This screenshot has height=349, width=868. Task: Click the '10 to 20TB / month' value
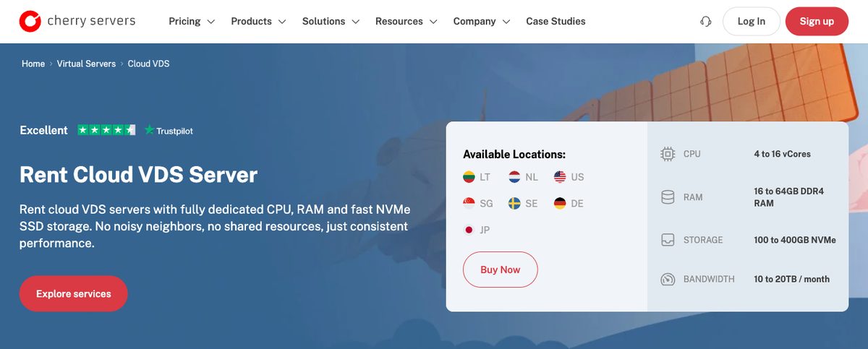(791, 279)
